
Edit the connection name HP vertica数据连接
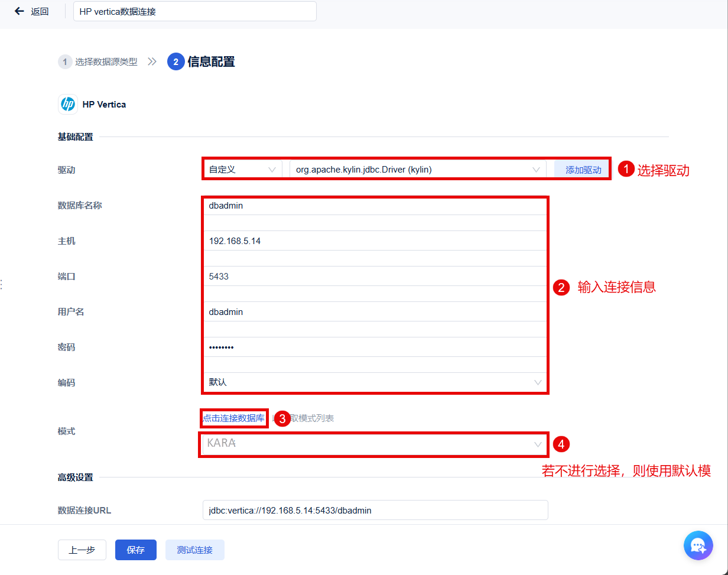[195, 11]
